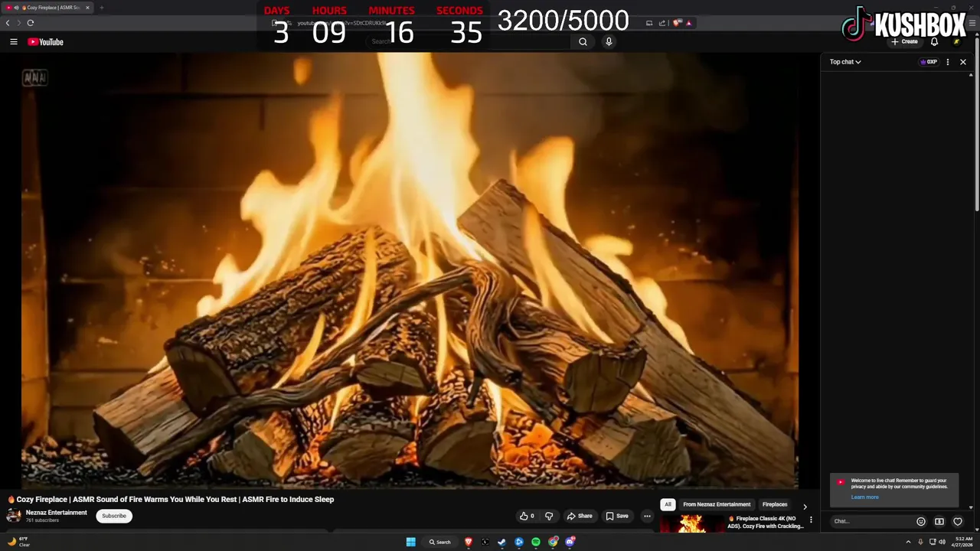Image resolution: width=980 pixels, height=551 pixels.
Task: Close the live chat panel
Action: pos(963,62)
